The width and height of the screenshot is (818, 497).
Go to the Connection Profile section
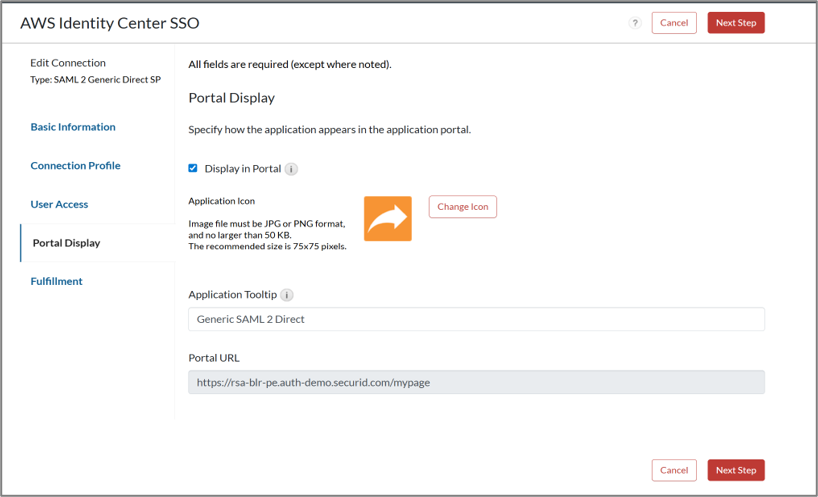pos(75,165)
